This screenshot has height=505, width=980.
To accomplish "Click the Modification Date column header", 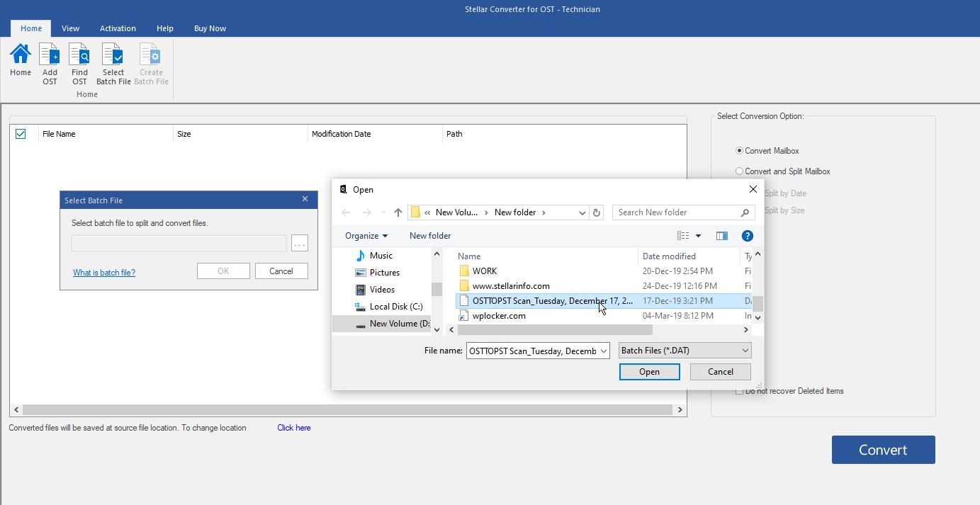I will [x=376, y=134].
